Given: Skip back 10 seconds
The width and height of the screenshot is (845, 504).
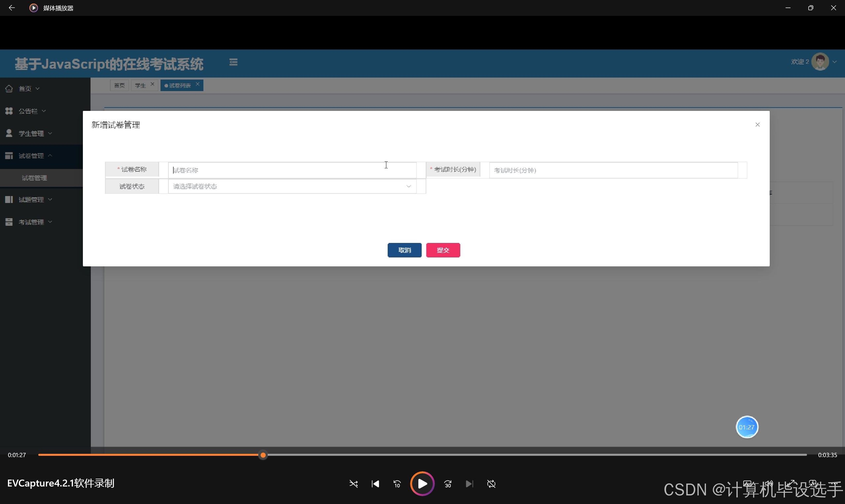Looking at the screenshot, I should (397, 484).
